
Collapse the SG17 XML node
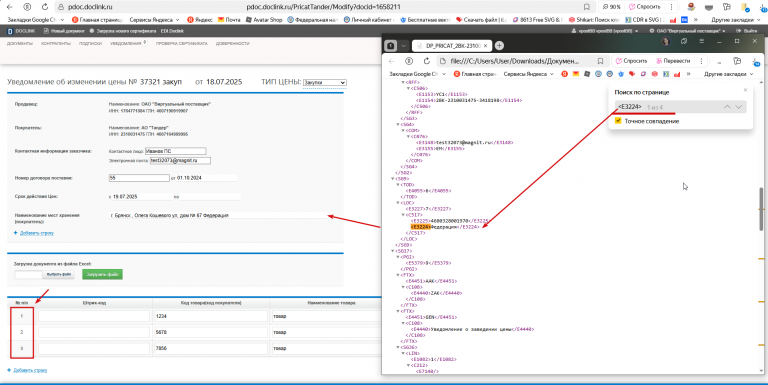click(393, 251)
